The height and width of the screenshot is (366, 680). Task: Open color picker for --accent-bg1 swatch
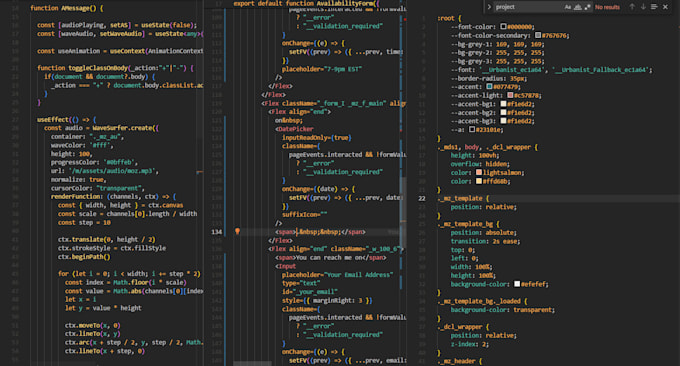[503, 104]
